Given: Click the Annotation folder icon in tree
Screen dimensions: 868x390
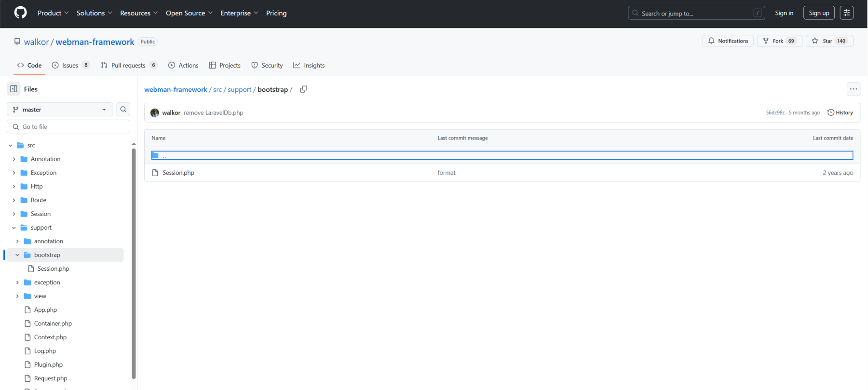Looking at the screenshot, I should pos(24,159).
